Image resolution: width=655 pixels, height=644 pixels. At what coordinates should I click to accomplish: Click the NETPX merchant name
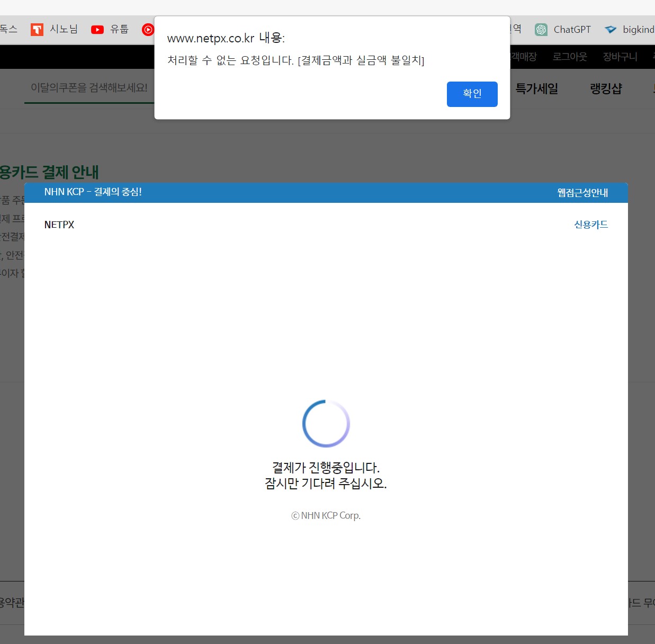pyautogui.click(x=59, y=225)
